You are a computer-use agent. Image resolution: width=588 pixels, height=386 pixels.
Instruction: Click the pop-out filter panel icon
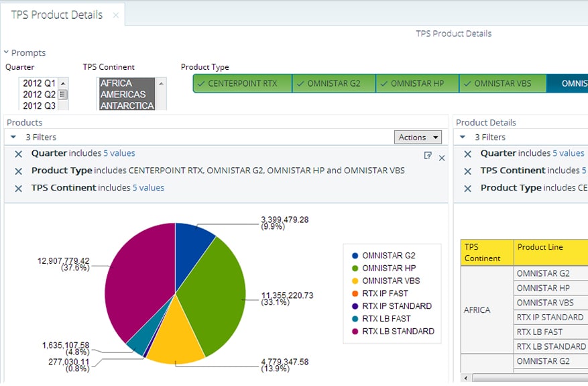tap(428, 156)
